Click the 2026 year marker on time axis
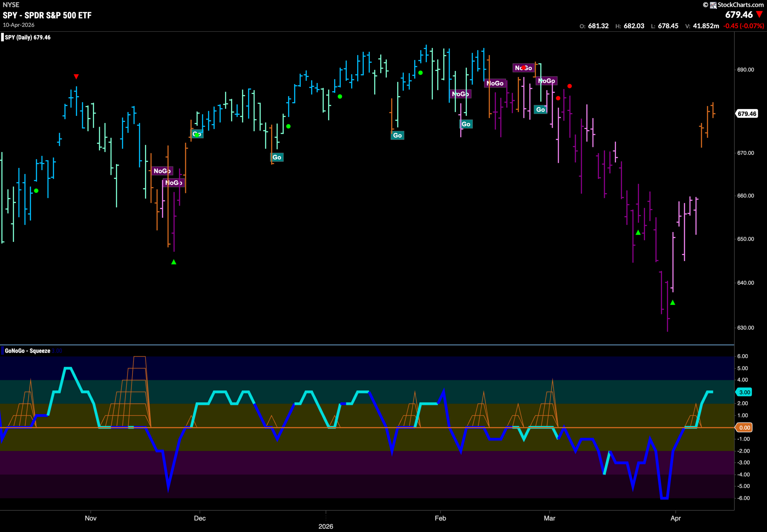Viewport: 767px width, 532px height. [326, 526]
